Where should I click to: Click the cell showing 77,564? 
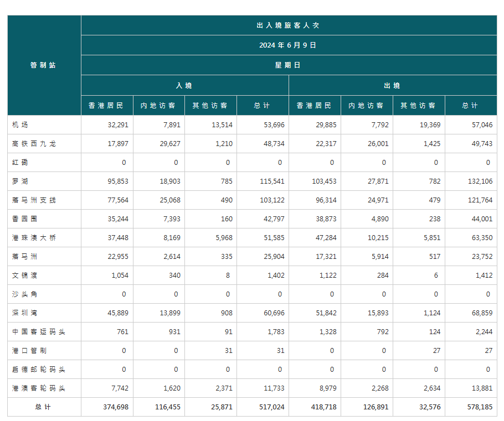pyautogui.click(x=107, y=200)
